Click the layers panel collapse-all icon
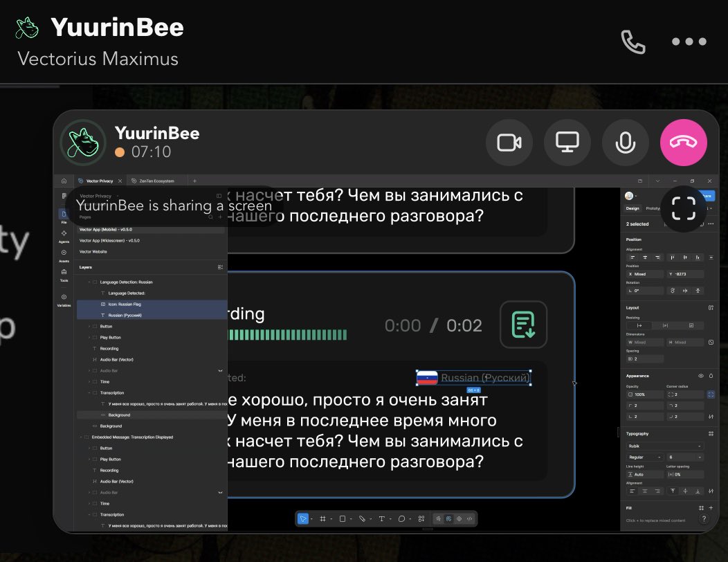 point(220,267)
